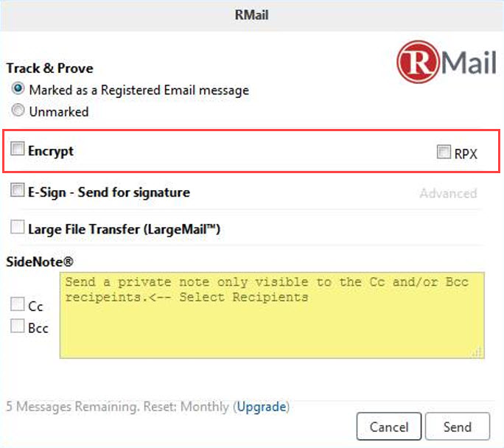Select Marked as a Registered Email radio button
The height and width of the screenshot is (448, 504).
click(18, 88)
